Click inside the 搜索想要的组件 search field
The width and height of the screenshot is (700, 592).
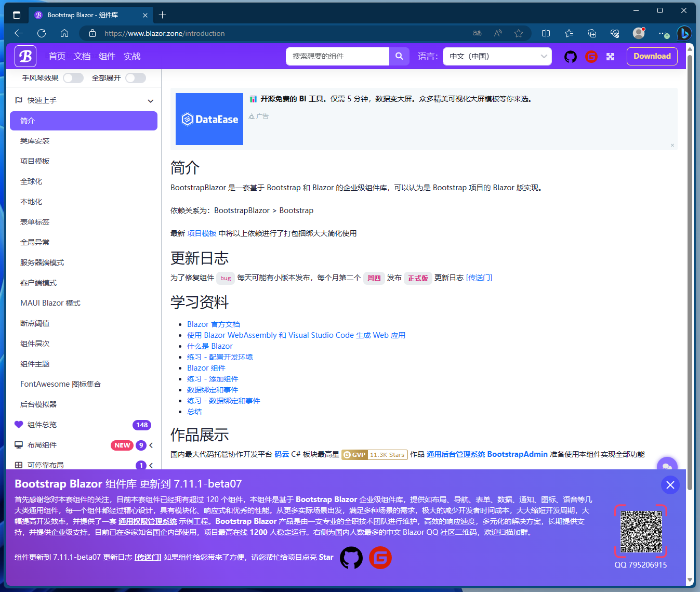(337, 56)
